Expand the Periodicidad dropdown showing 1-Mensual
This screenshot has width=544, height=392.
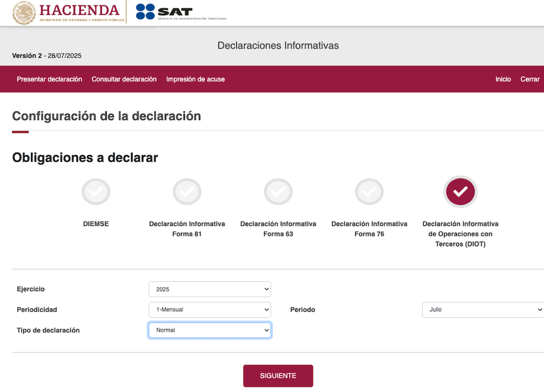(210, 310)
